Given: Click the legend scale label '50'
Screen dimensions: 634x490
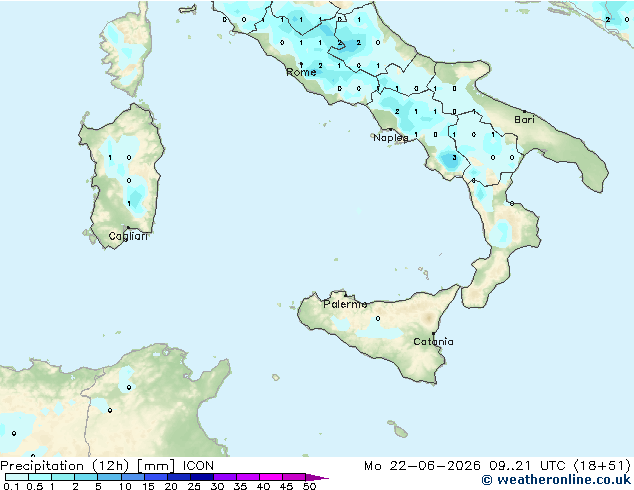Looking at the screenshot, I should coord(309,486).
